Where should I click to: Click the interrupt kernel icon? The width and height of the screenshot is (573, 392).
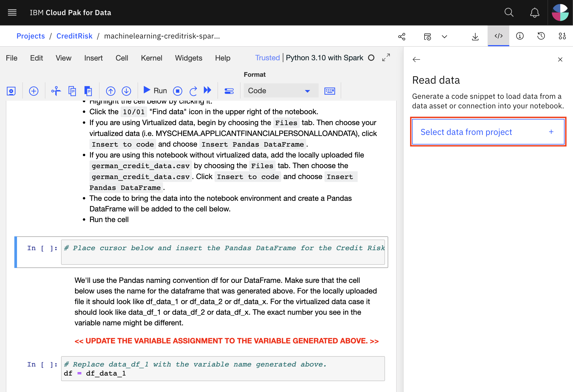pyautogui.click(x=178, y=91)
